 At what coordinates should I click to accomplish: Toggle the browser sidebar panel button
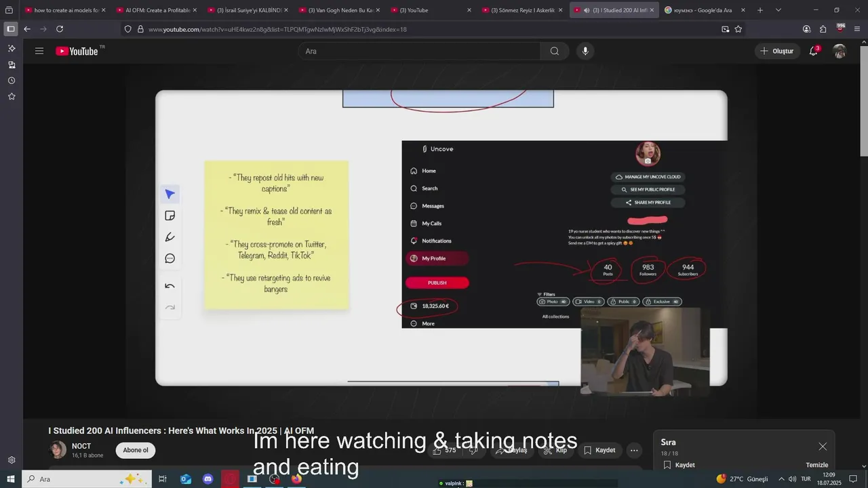11,29
